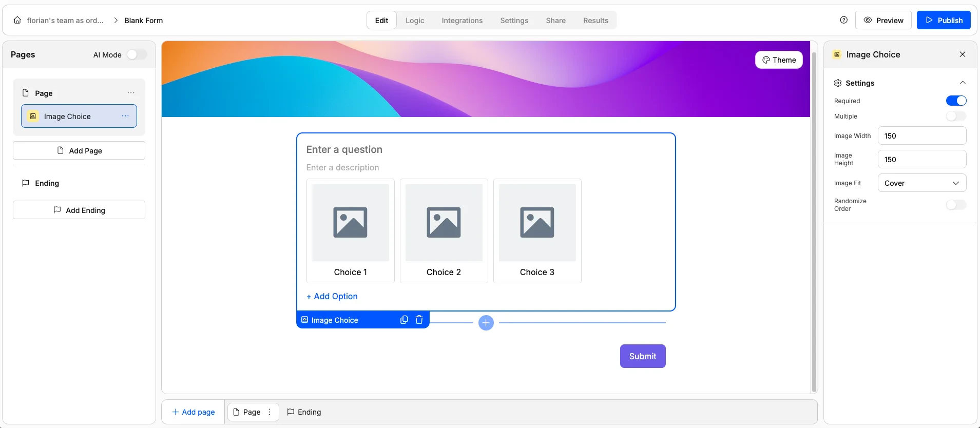Click the Choice 1 image placeholder
The width and height of the screenshot is (980, 428).
(x=351, y=223)
